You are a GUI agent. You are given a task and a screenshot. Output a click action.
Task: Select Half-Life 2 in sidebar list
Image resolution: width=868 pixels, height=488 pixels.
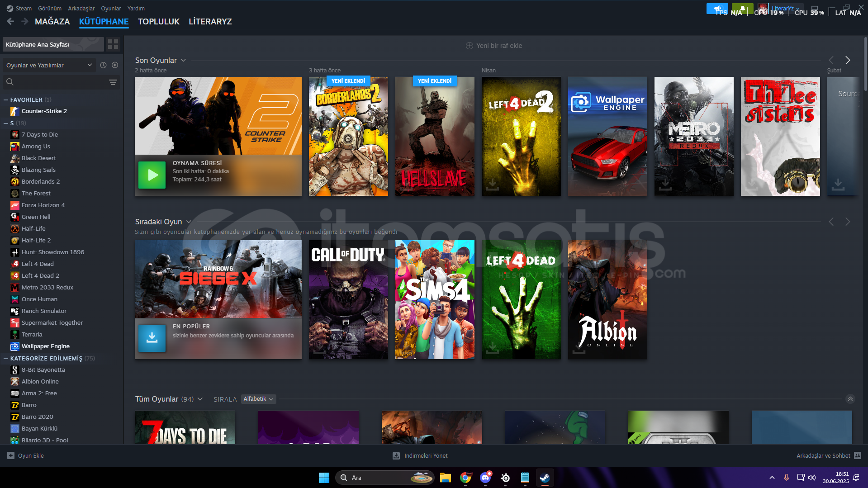[x=36, y=240]
